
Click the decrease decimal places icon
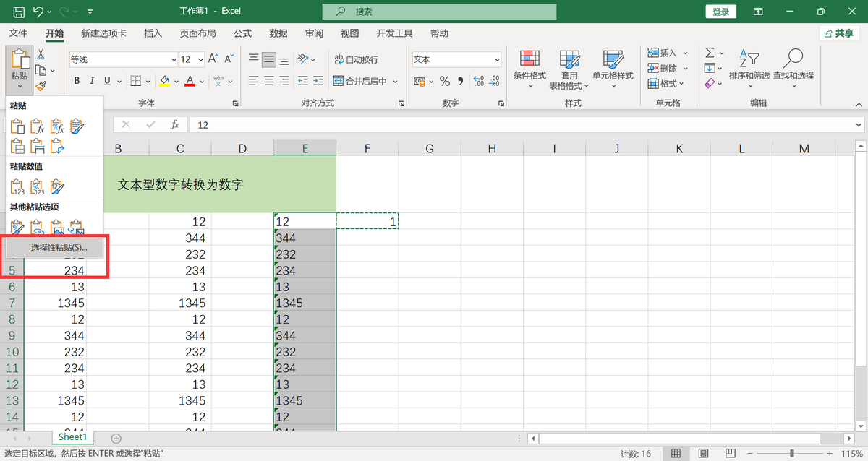pos(493,81)
